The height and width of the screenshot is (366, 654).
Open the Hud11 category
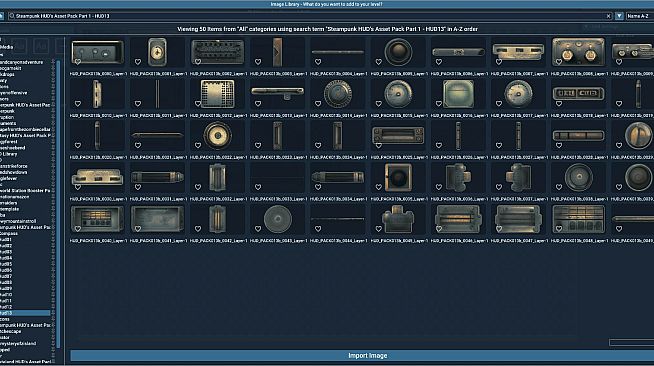pos(6,301)
